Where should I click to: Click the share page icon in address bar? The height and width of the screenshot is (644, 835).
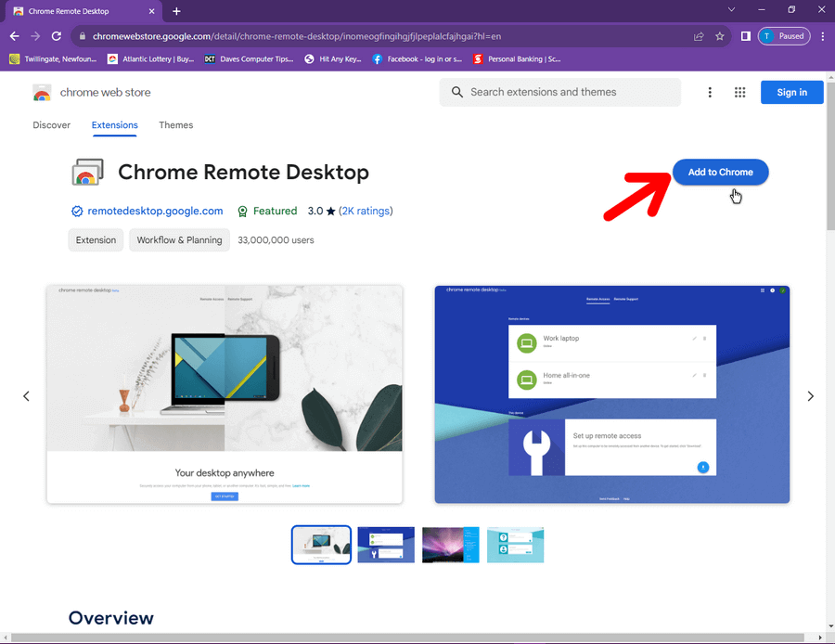[699, 36]
